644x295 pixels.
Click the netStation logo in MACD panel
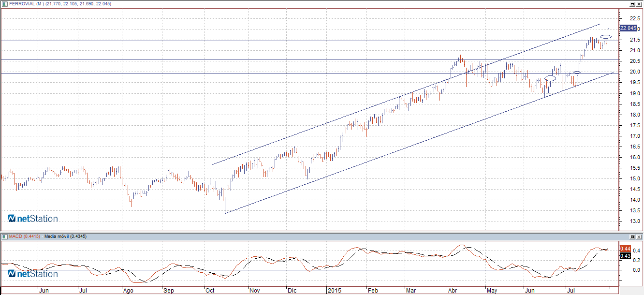click(x=33, y=274)
